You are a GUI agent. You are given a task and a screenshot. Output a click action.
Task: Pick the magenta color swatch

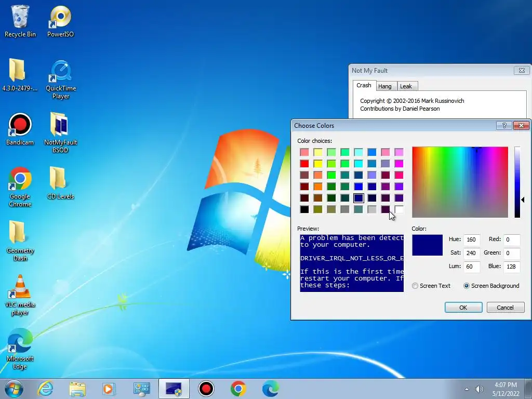[x=399, y=164]
